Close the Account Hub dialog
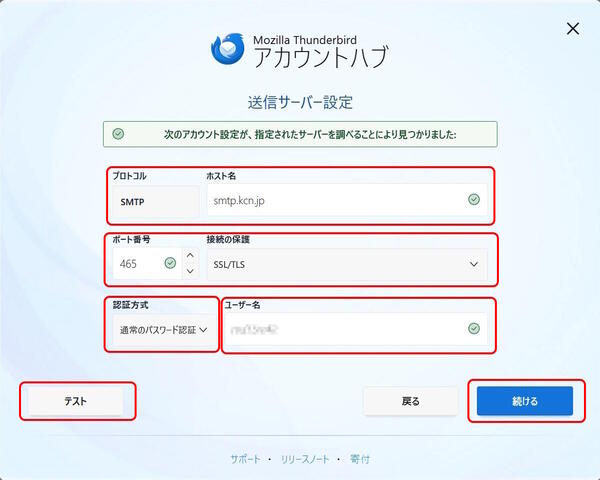The height and width of the screenshot is (480, 600). point(572,28)
